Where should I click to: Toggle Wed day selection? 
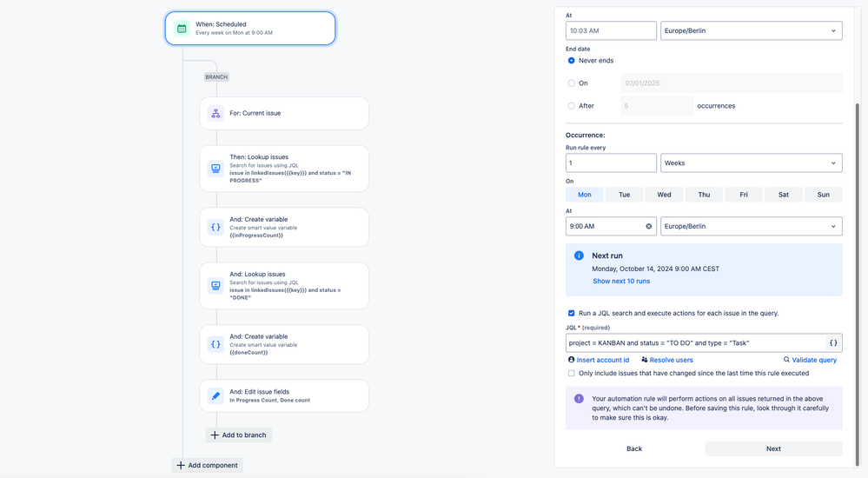click(x=665, y=195)
